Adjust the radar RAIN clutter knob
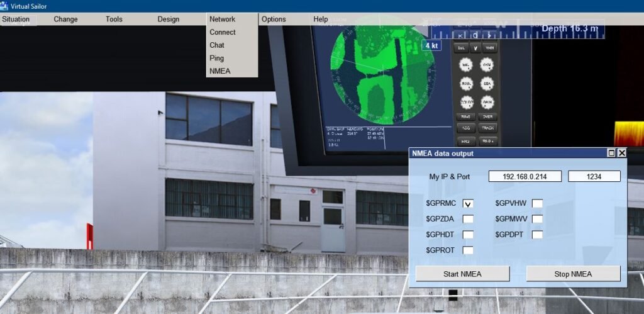This screenshot has width=644, height=314. 466,84
